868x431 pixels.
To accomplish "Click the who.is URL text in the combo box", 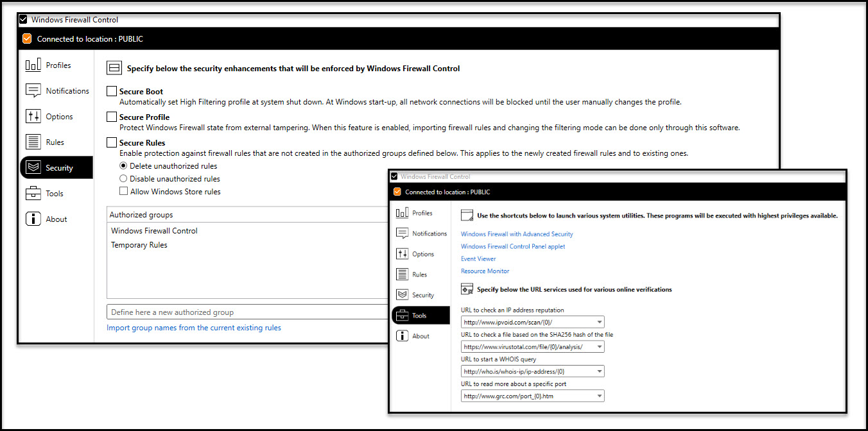I will [x=514, y=371].
